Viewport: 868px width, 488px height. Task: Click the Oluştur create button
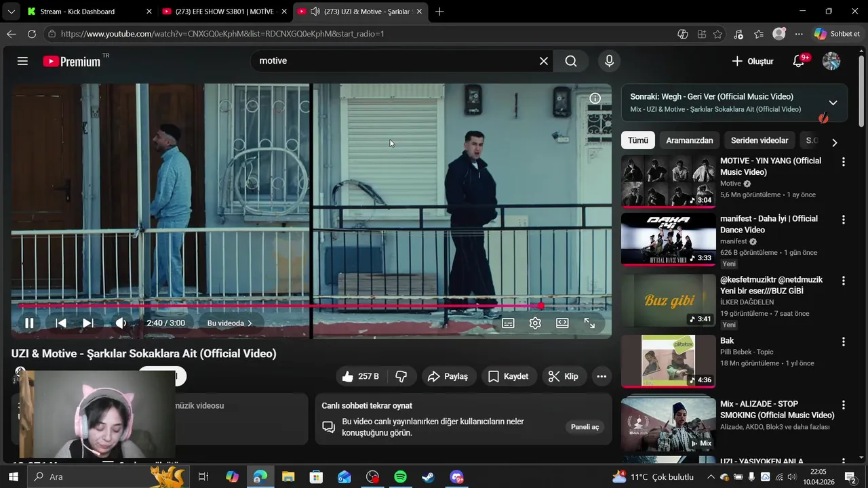752,61
